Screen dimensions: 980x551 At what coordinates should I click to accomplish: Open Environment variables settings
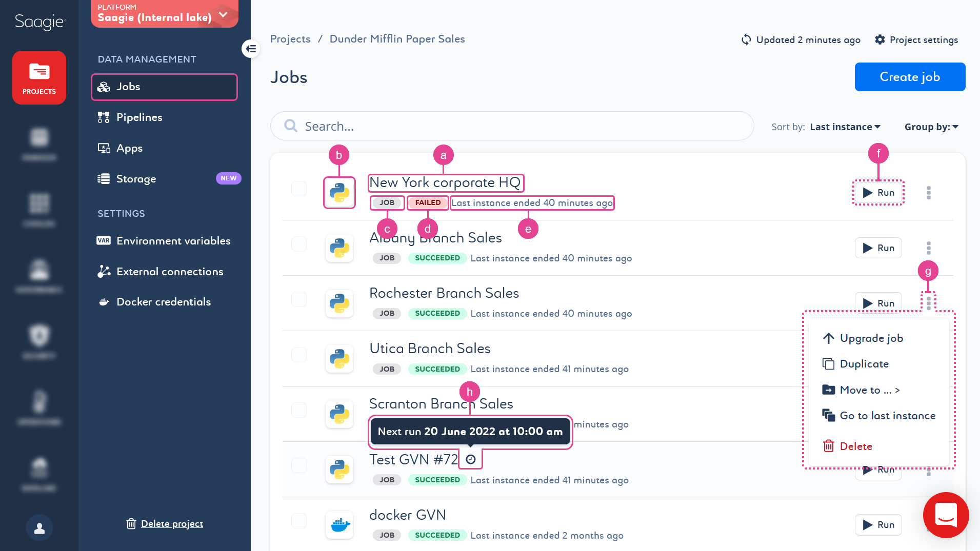[164, 241]
